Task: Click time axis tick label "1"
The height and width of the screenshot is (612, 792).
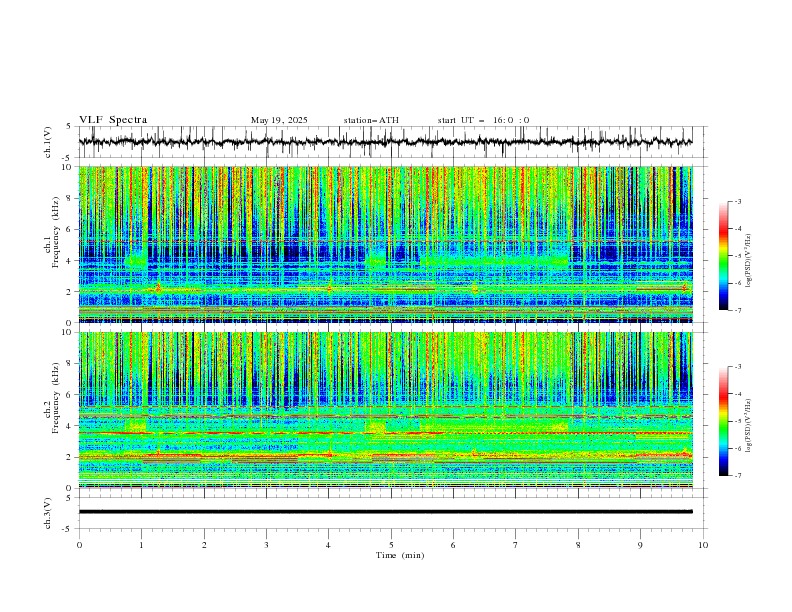Action: (x=142, y=545)
